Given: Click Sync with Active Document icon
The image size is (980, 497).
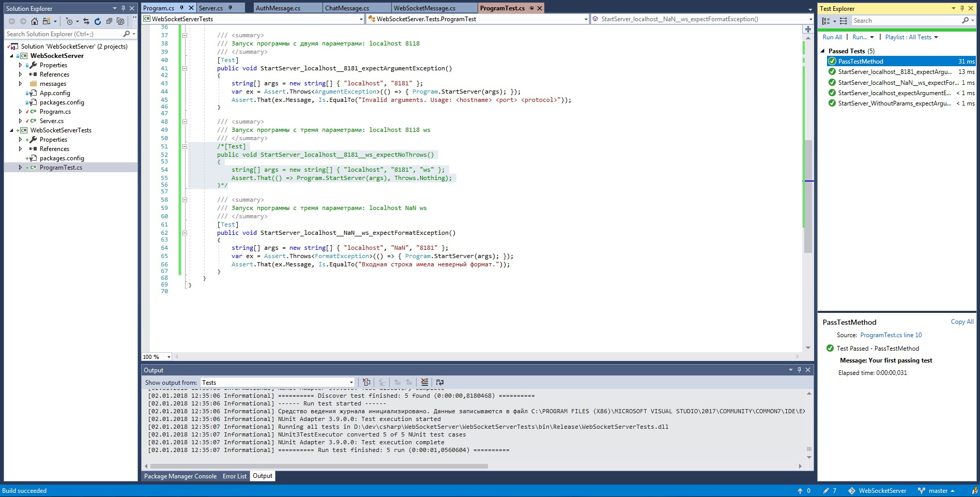Looking at the screenshot, I should [86, 21].
